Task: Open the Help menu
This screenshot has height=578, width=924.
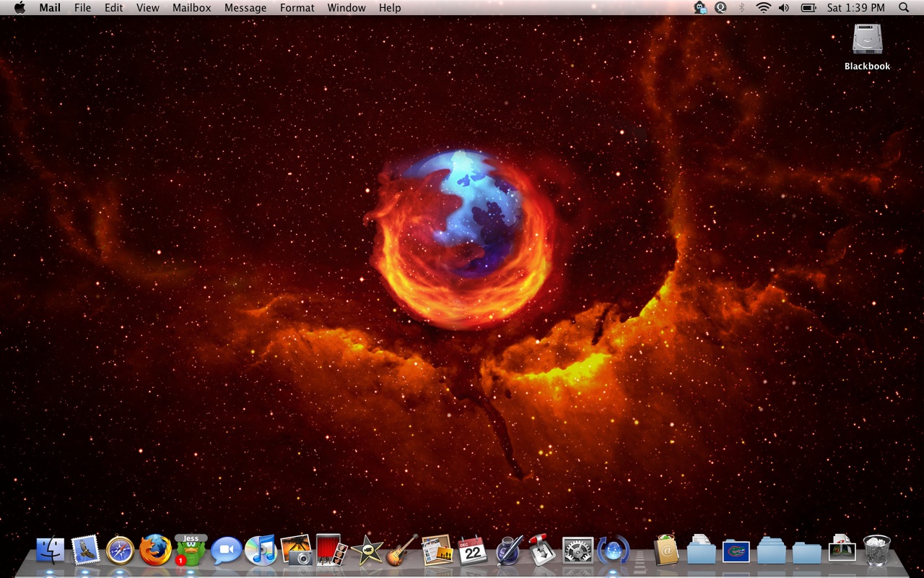Action: 390,7
